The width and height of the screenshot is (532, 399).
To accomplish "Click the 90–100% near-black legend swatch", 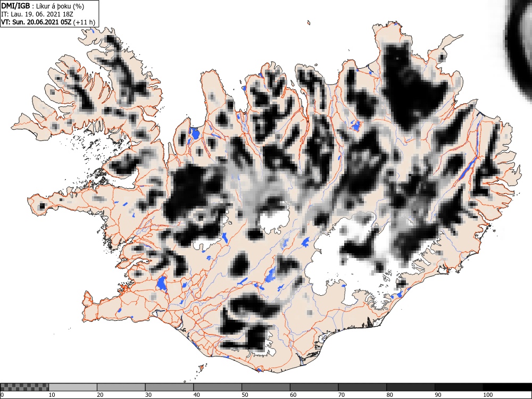I will click(x=459, y=387).
